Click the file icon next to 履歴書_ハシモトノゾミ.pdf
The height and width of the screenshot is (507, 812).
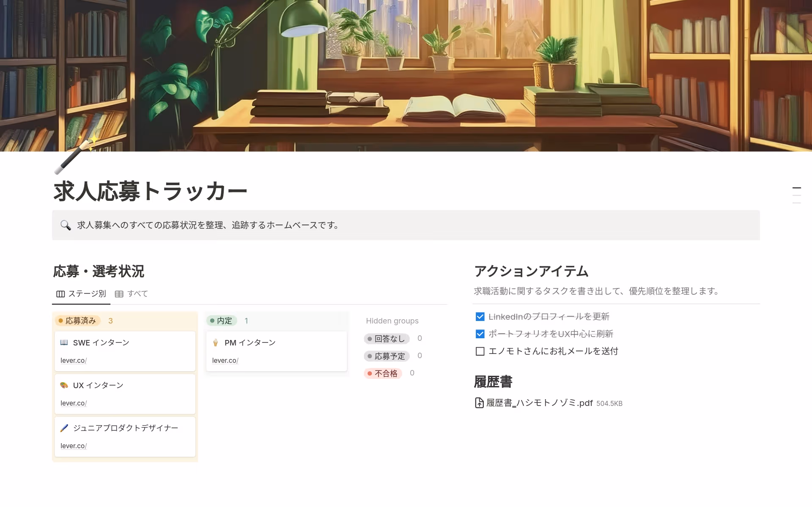coord(478,403)
